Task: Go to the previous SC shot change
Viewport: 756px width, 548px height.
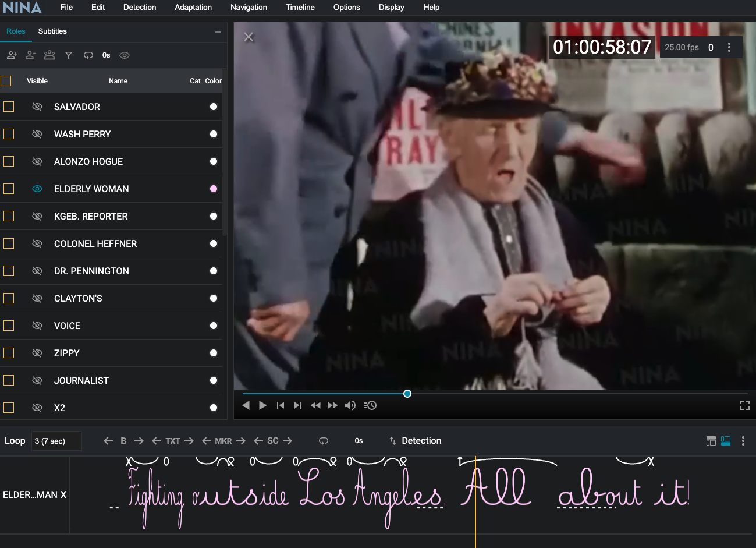Action: 258,441
